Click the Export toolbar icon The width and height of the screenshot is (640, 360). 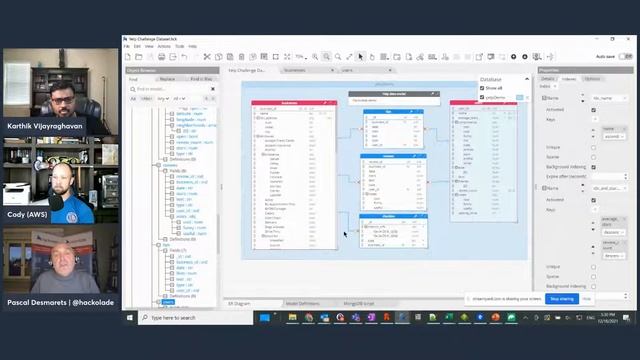173,57
